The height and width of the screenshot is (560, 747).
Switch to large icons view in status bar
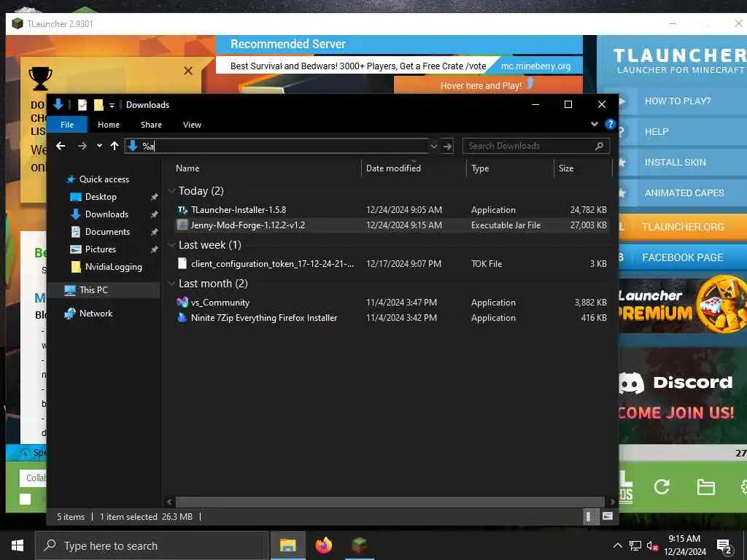coord(608,516)
